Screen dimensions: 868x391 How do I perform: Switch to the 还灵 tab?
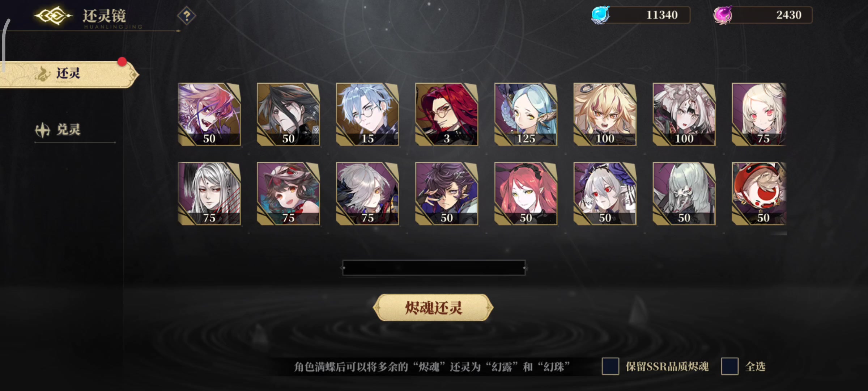(x=69, y=74)
